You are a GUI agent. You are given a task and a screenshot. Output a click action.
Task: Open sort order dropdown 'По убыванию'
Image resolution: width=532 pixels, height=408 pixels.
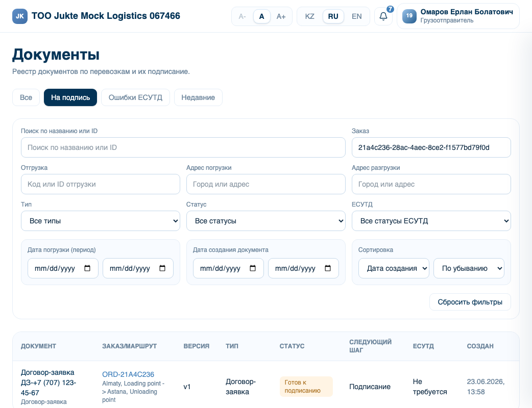coord(469,268)
